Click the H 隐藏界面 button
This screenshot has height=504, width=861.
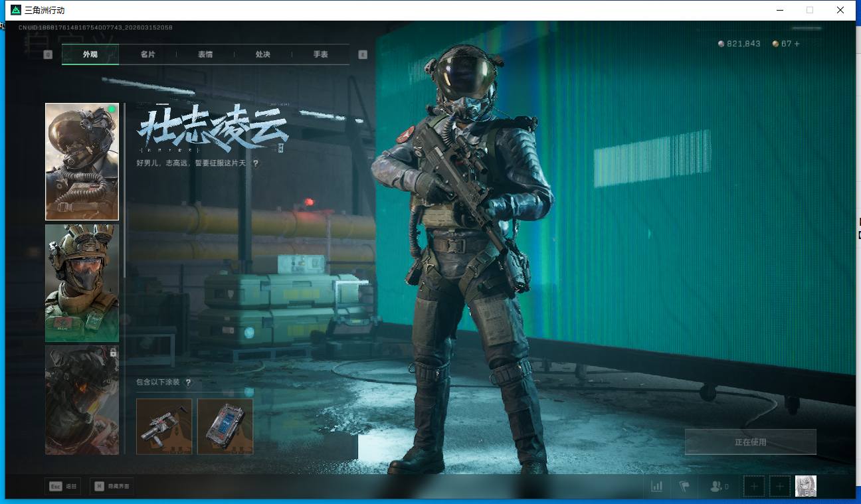coord(112,487)
